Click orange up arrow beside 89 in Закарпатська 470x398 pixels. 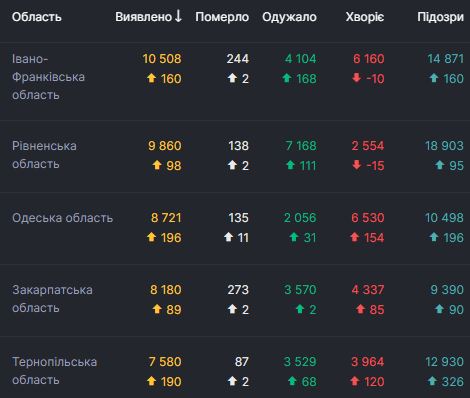pos(157,309)
